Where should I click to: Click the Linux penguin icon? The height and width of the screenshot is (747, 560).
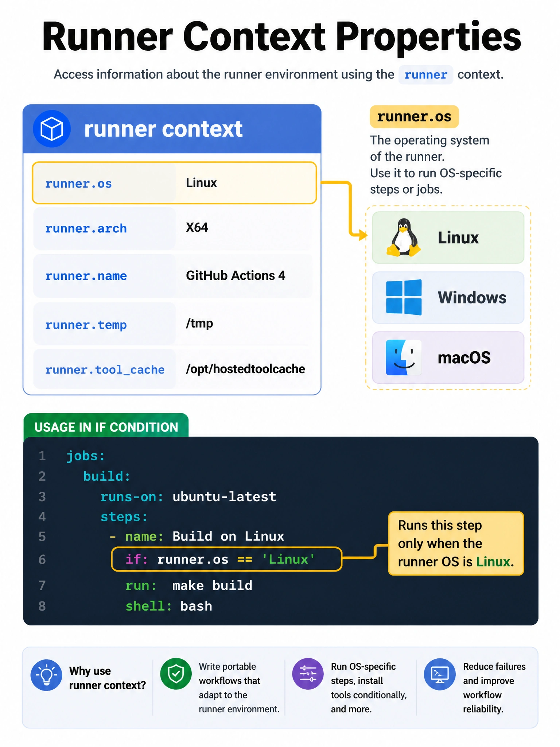click(404, 237)
